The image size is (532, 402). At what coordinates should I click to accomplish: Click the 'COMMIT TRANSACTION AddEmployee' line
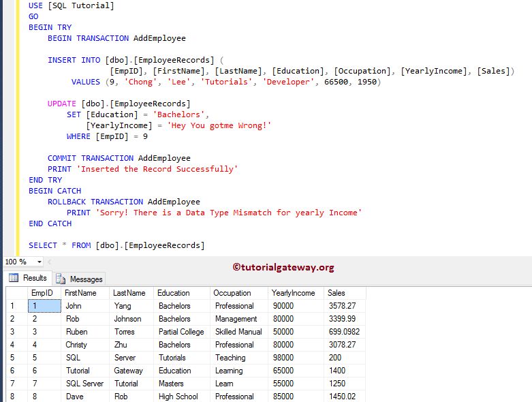[x=119, y=158]
